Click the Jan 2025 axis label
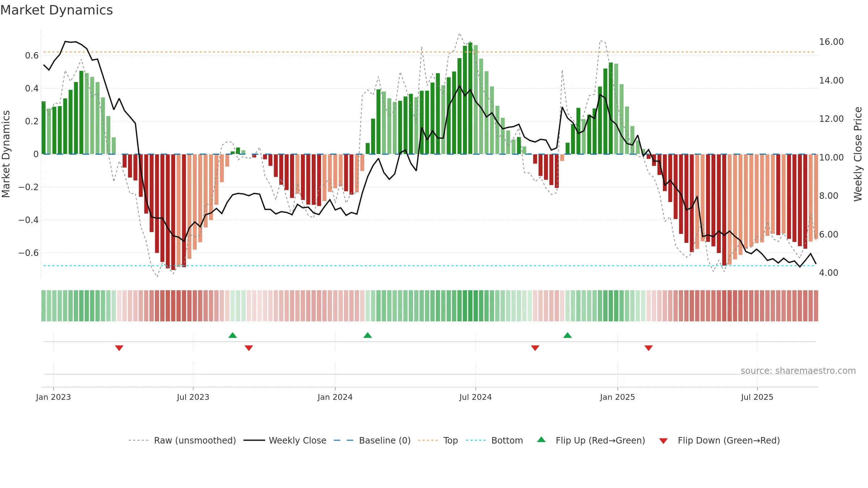The width and height of the screenshot is (868, 488). (x=617, y=397)
